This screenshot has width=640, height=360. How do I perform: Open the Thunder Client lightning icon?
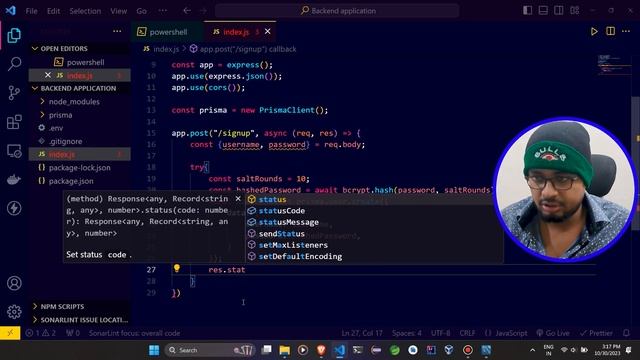coord(14,208)
